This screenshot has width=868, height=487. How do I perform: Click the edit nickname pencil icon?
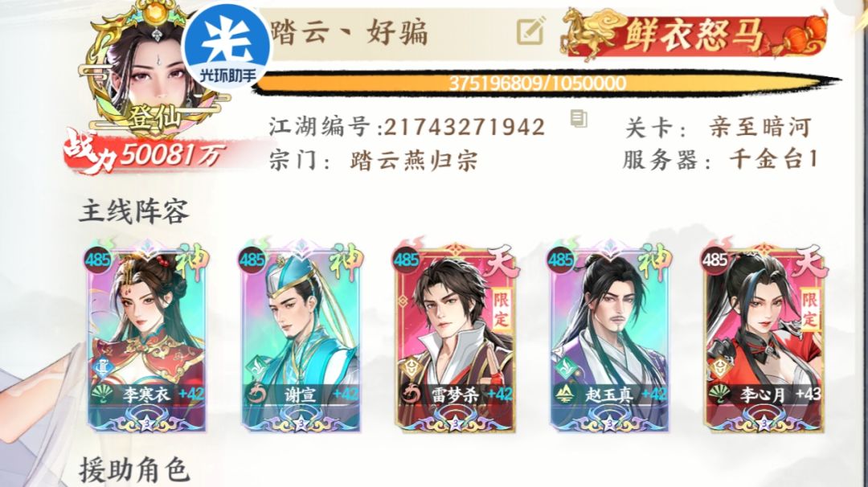coord(530,31)
